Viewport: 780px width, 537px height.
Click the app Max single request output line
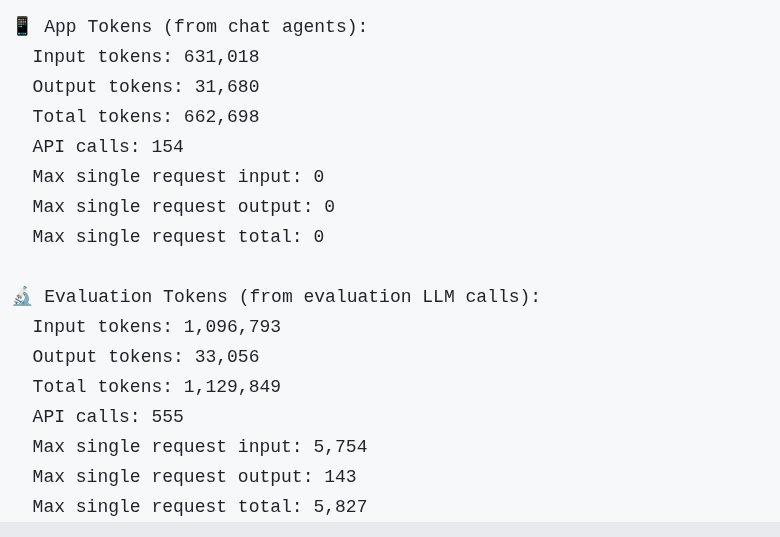click(x=183, y=207)
